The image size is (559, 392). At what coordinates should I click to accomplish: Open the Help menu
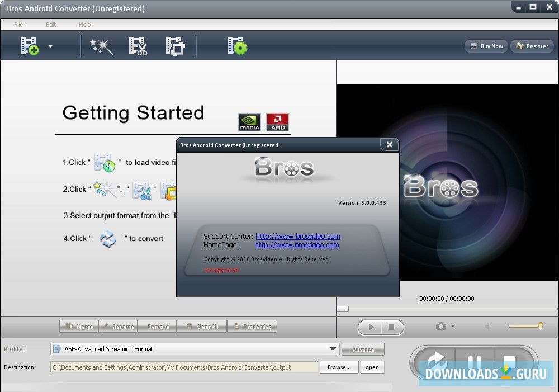tap(84, 25)
